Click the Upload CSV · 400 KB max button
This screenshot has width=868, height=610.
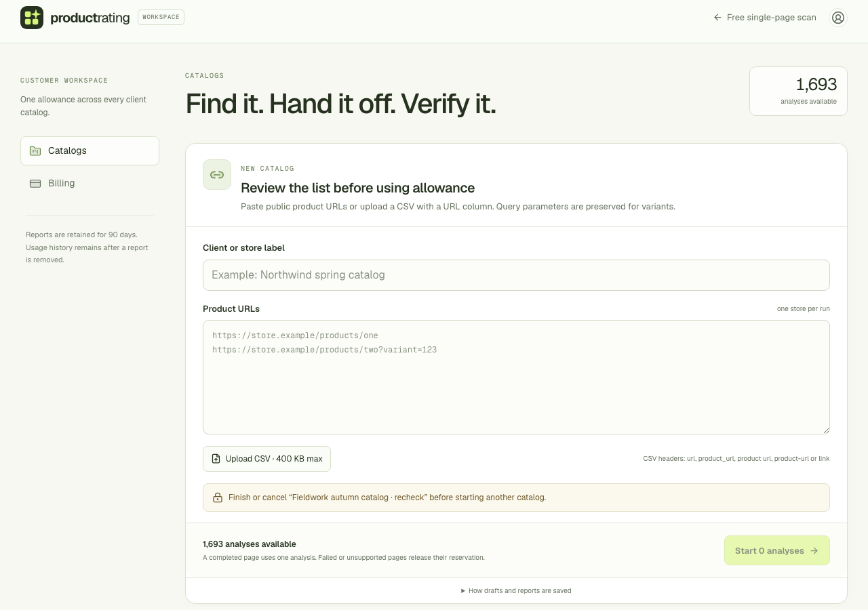click(267, 459)
